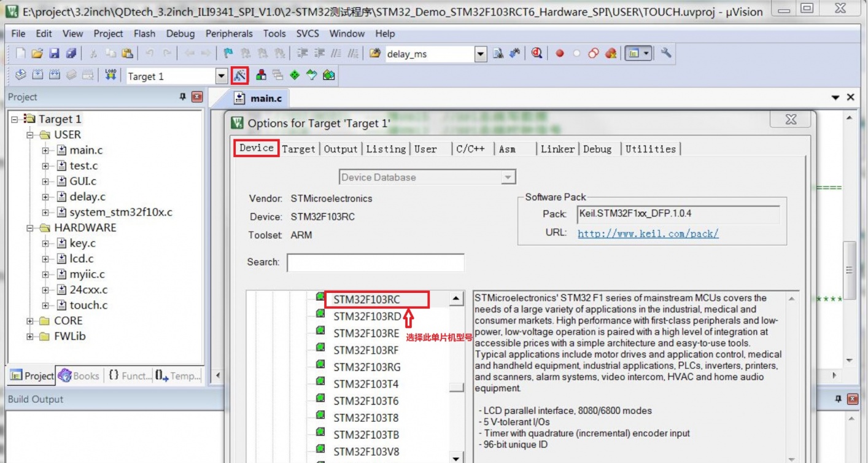
Task: Click the Save file icon in toolbar
Action: coord(54,53)
